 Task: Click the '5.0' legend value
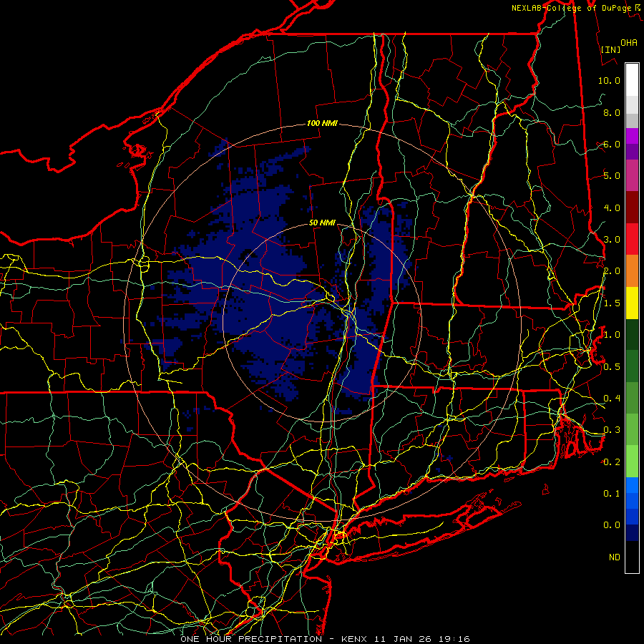(612, 176)
